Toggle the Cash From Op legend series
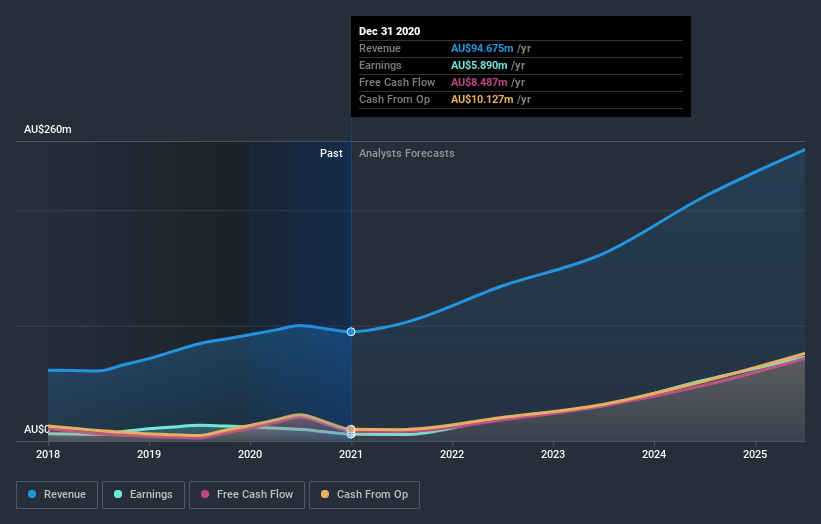 coord(364,495)
